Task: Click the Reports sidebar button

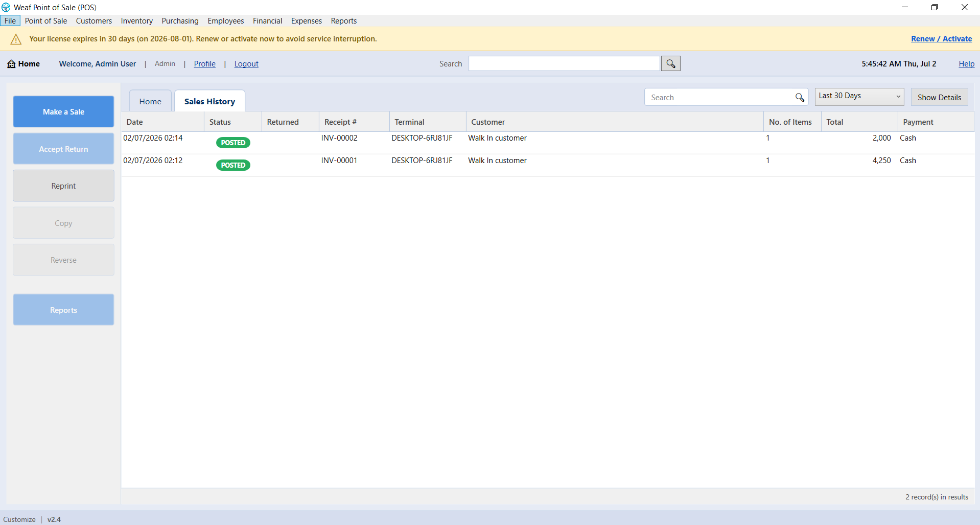Action: pos(63,310)
